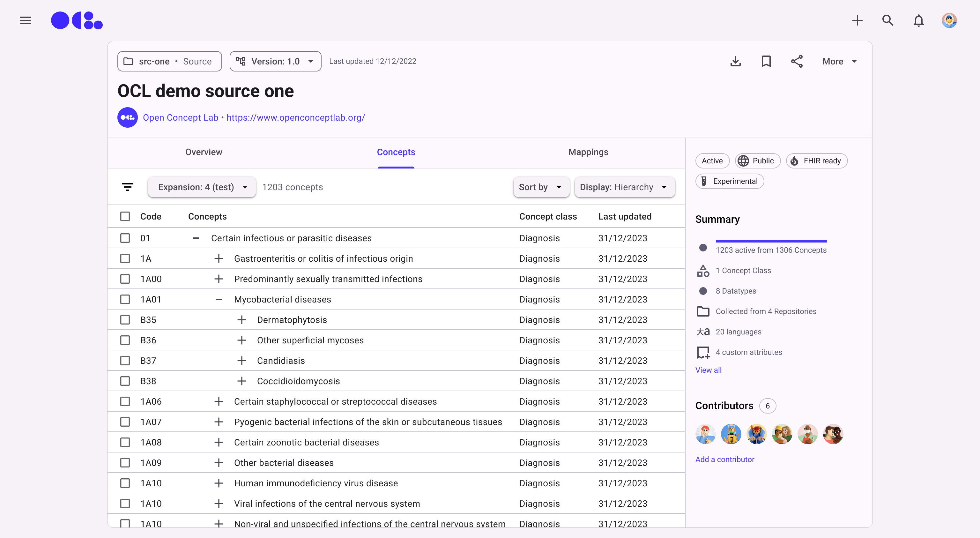Bookmark this source with bookmark icon
Image resolution: width=980 pixels, height=538 pixels.
766,61
